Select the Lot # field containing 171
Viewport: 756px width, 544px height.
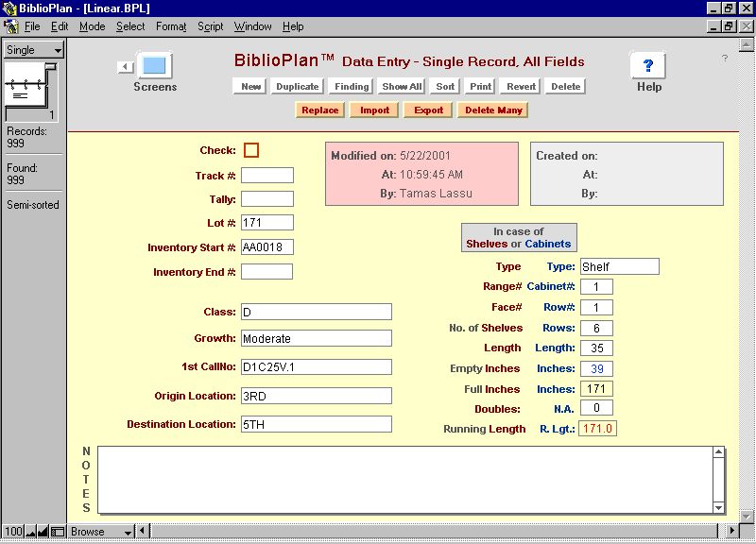(x=267, y=223)
